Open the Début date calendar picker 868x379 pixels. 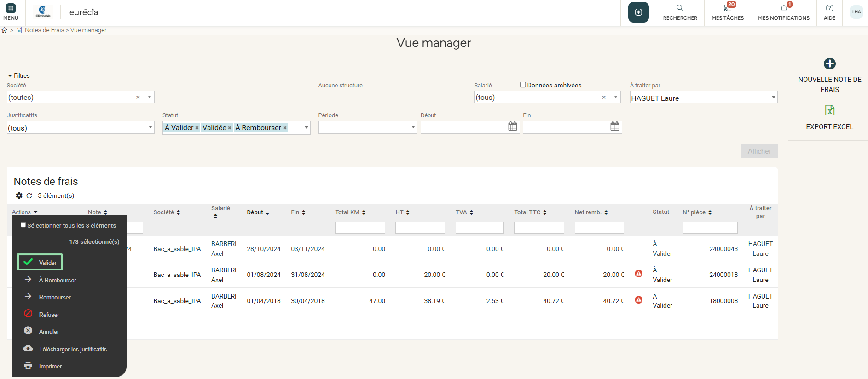click(x=512, y=126)
